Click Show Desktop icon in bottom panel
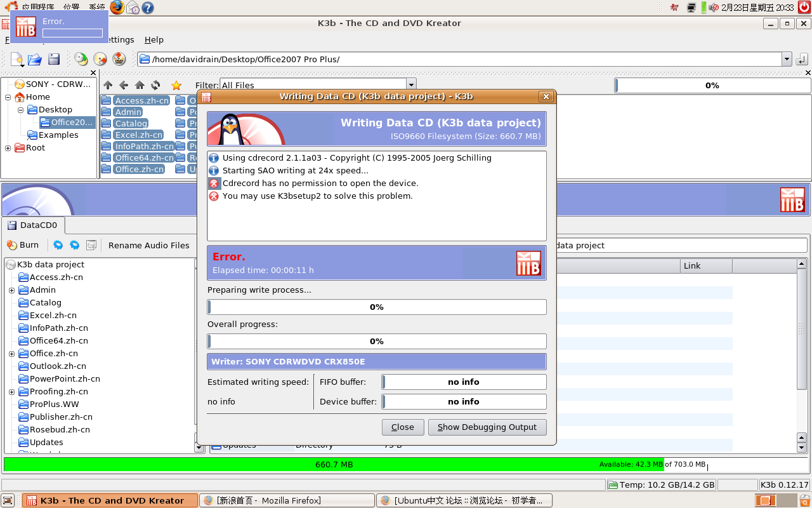The image size is (812, 508). tap(8, 500)
